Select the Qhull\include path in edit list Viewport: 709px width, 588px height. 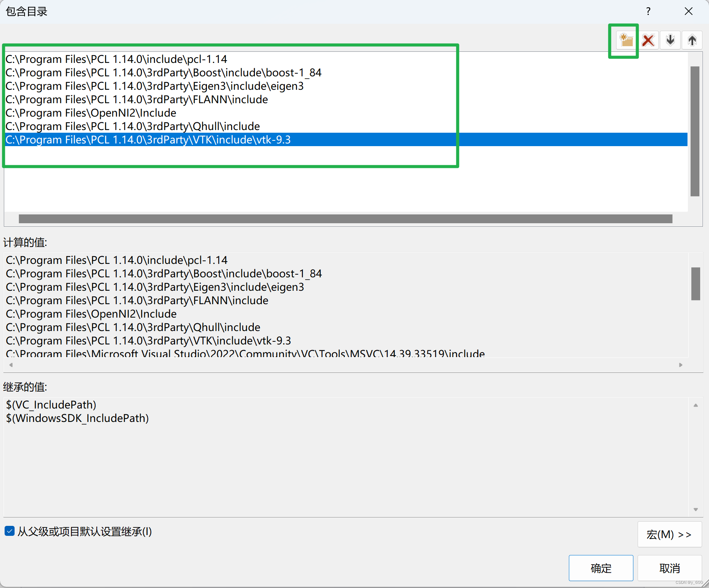(133, 126)
